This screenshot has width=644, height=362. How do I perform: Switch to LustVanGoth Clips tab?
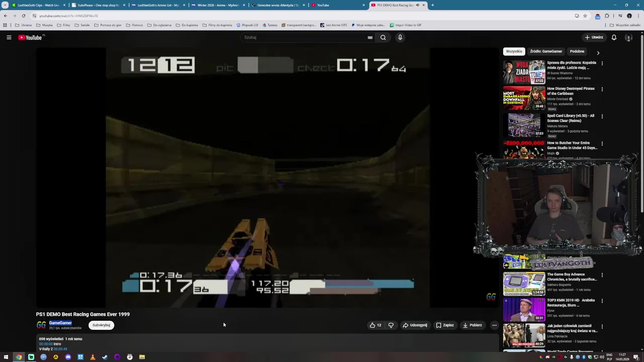39,5
